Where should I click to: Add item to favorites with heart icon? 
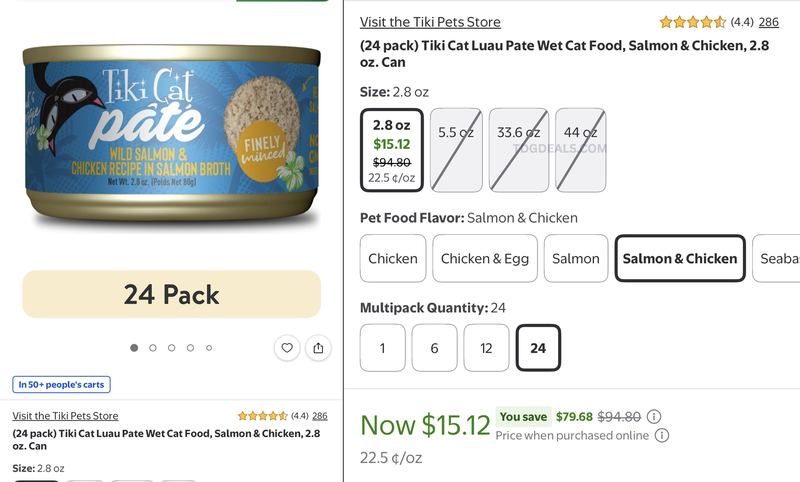(287, 348)
